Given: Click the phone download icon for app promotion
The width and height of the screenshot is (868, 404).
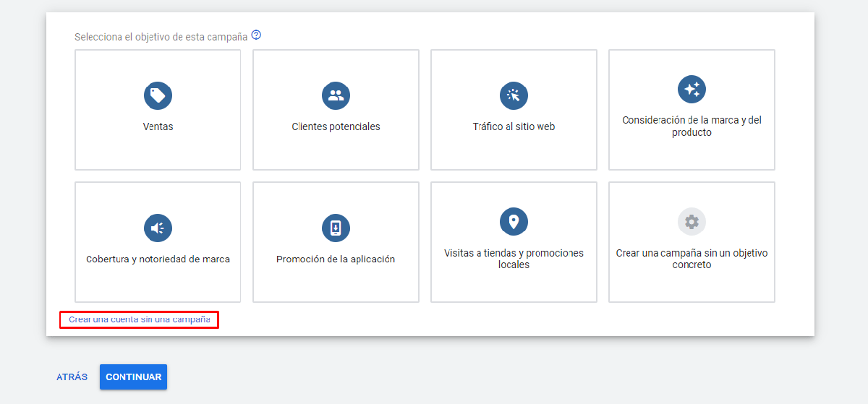Looking at the screenshot, I should tap(336, 228).
